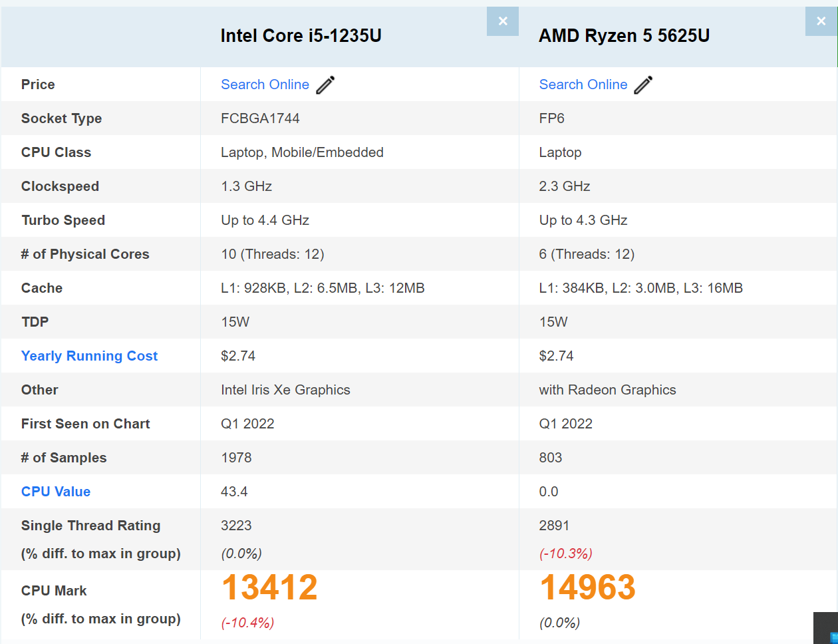Screen dimensions: 838x644
Task: Click the pencil icon in the Intel Price row
Action: tap(325, 85)
